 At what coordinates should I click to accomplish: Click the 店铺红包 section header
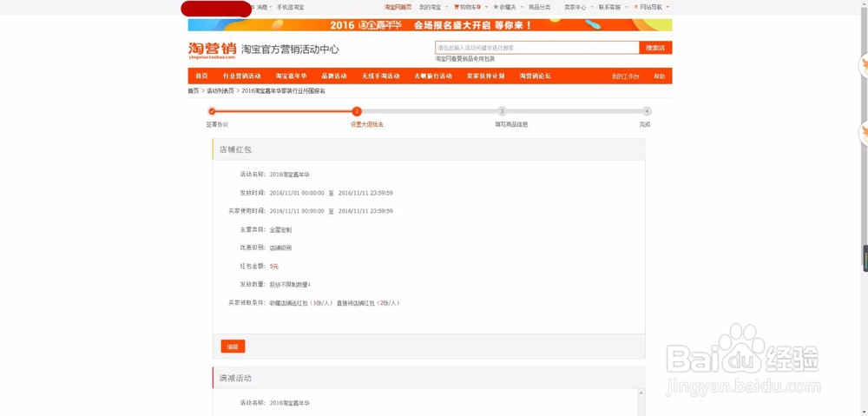click(429, 149)
